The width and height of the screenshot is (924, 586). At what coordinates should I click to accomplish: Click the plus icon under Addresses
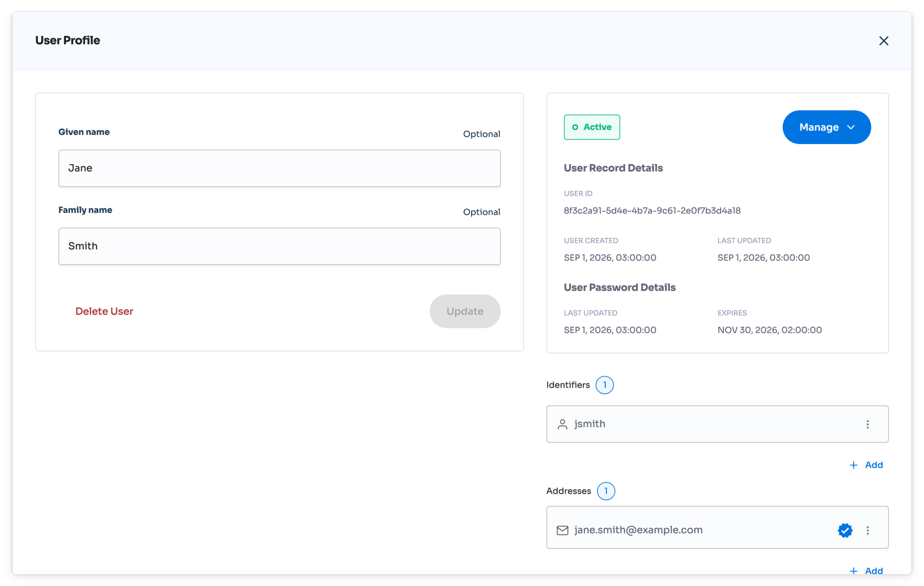853,571
